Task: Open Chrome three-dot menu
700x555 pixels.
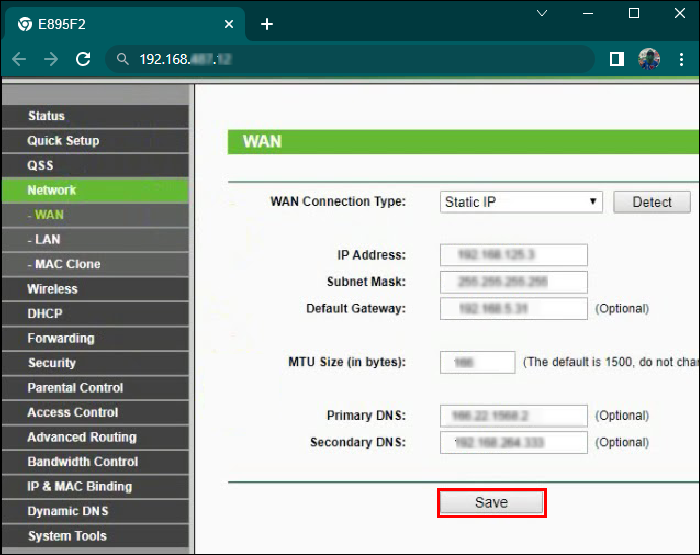Action: 681,59
